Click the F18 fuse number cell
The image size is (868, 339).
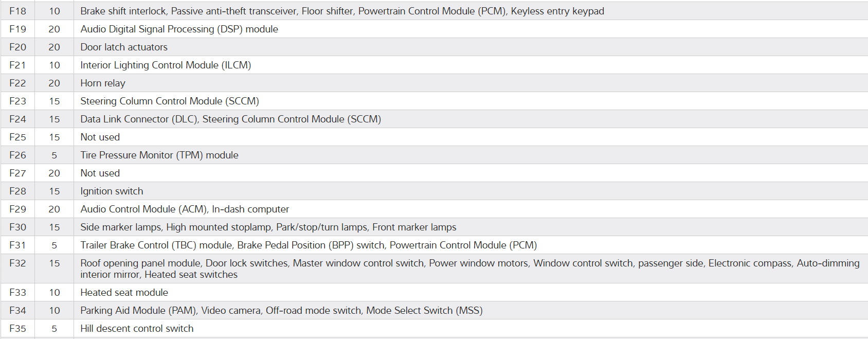pyautogui.click(x=17, y=11)
